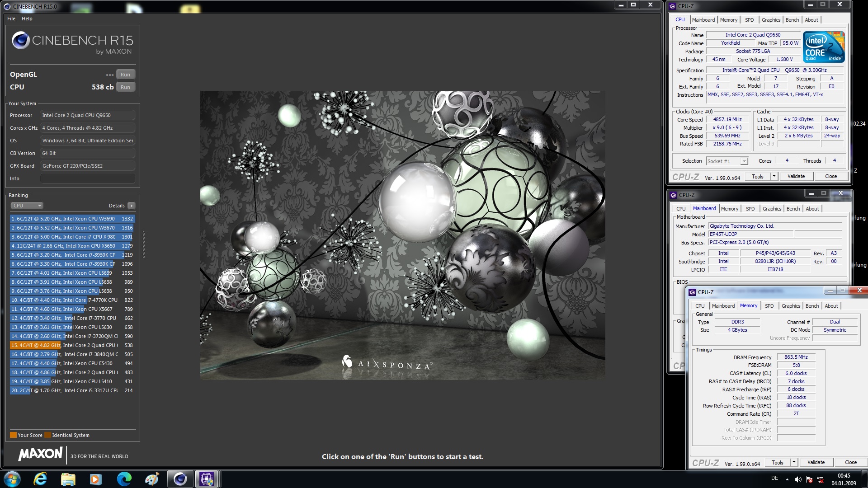868x488 pixels.
Task: Select ranking row 1 Xeon W3690
Action: point(72,219)
